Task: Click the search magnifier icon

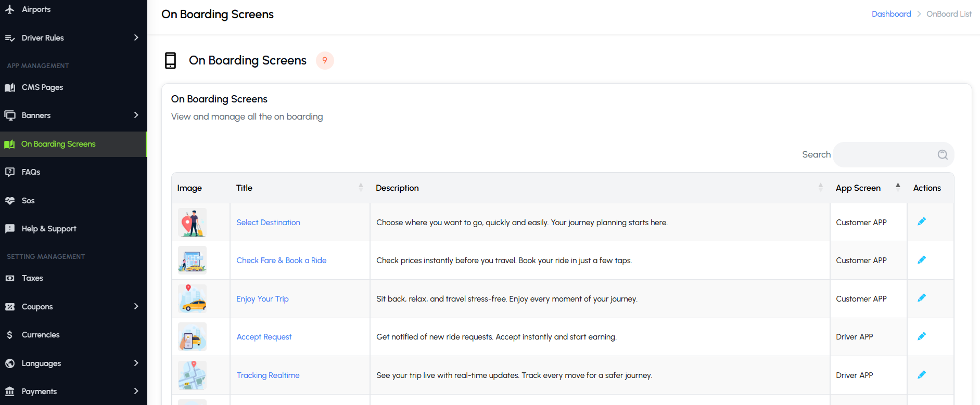Action: tap(942, 154)
